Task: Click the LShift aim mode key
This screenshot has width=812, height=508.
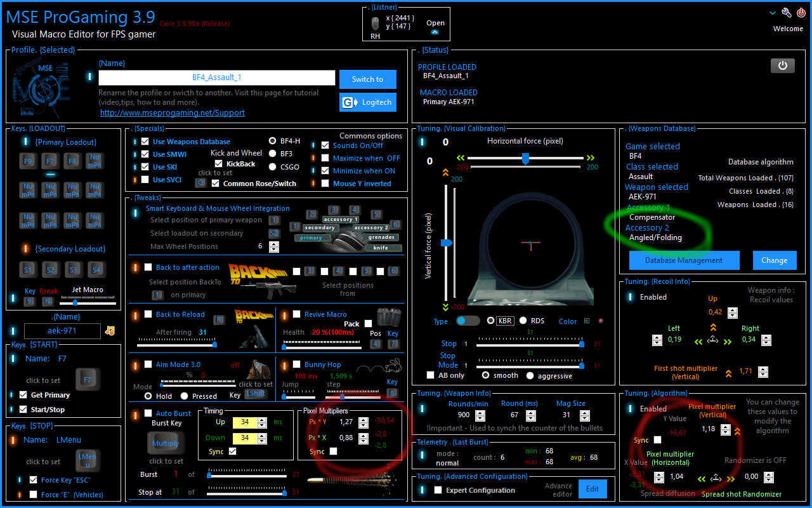Action: (x=256, y=394)
